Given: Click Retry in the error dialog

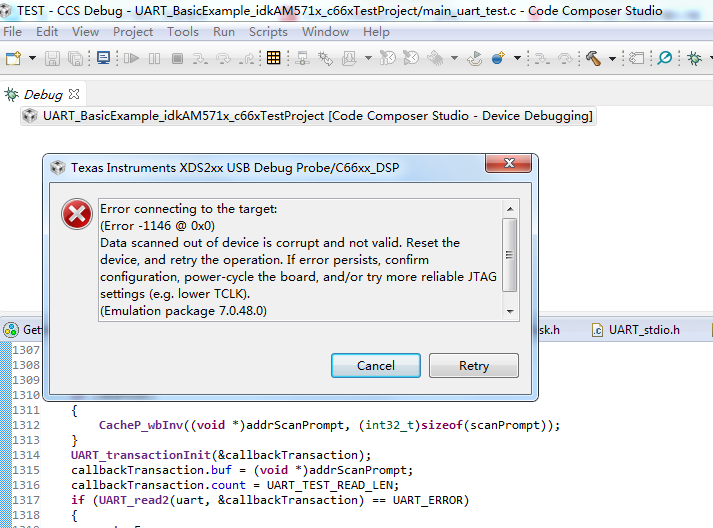Looking at the screenshot, I should (474, 366).
